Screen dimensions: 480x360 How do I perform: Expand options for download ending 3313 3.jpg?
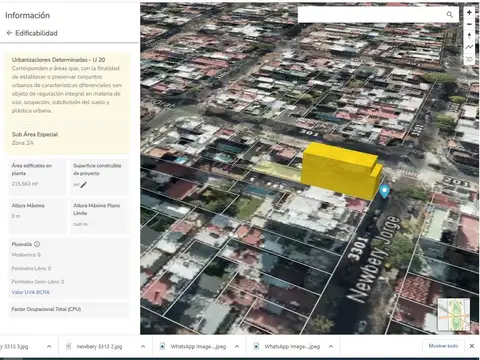[x=49, y=346]
